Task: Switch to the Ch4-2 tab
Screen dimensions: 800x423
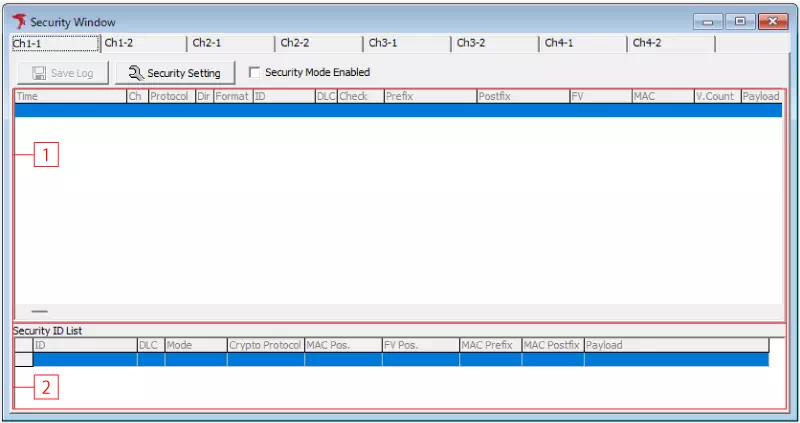Action: click(x=672, y=43)
